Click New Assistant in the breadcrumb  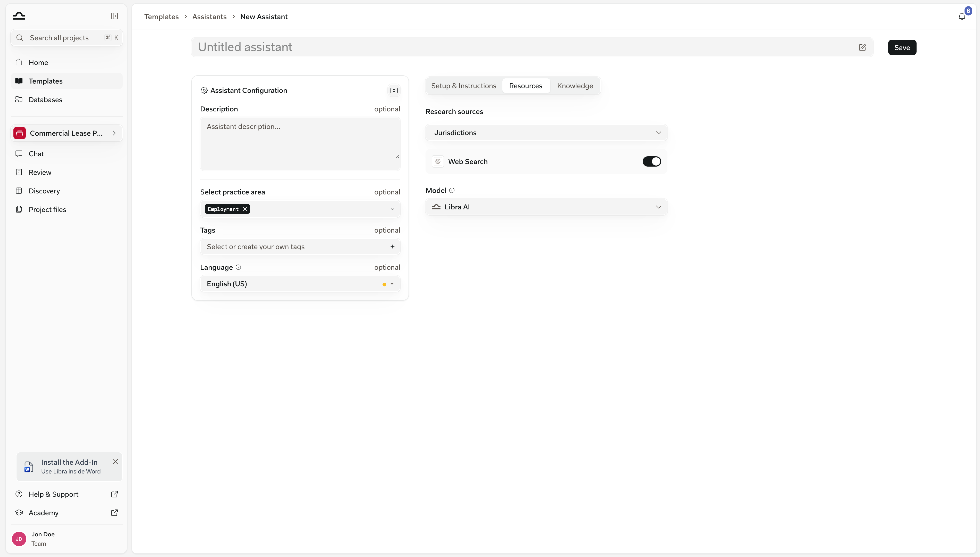pyautogui.click(x=264, y=17)
